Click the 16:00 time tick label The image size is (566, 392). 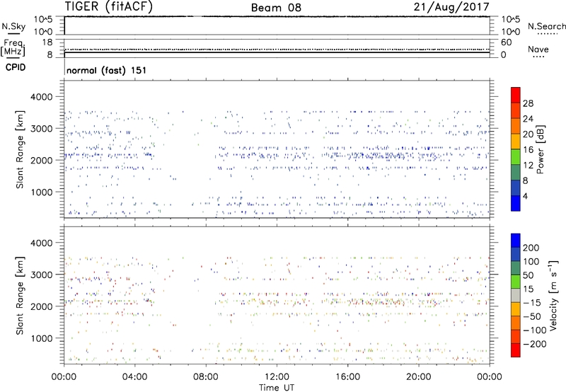coord(347,377)
